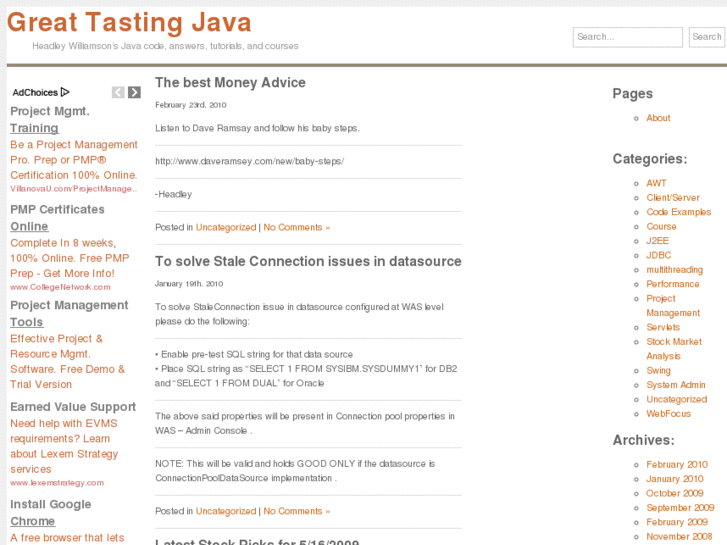Open the February 2009 archive
The width and height of the screenshot is (727, 545).
tap(677, 522)
